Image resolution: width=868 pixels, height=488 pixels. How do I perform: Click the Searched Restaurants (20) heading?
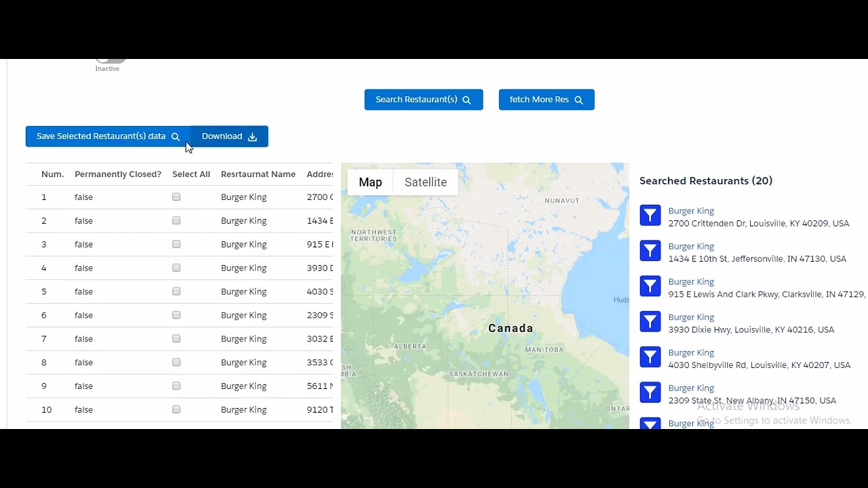706,181
